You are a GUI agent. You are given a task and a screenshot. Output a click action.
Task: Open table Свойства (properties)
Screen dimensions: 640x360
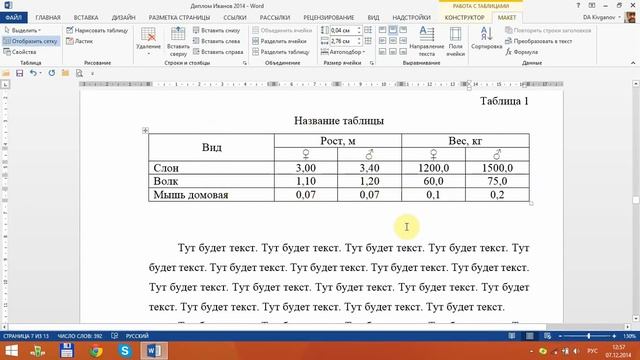point(20,52)
